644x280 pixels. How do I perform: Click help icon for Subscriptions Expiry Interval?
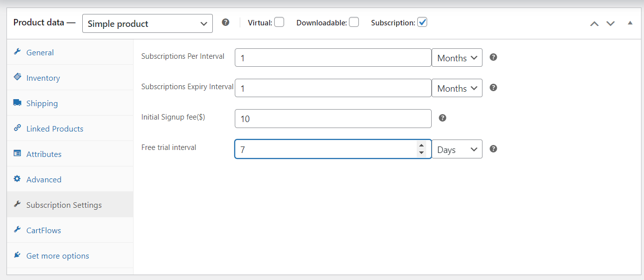pos(493,88)
